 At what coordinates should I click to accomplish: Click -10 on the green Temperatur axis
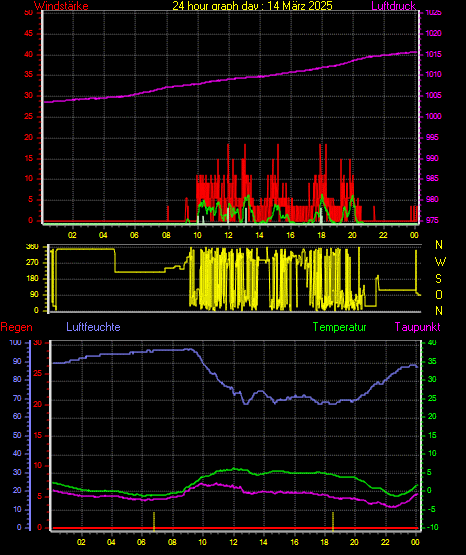click(432, 527)
